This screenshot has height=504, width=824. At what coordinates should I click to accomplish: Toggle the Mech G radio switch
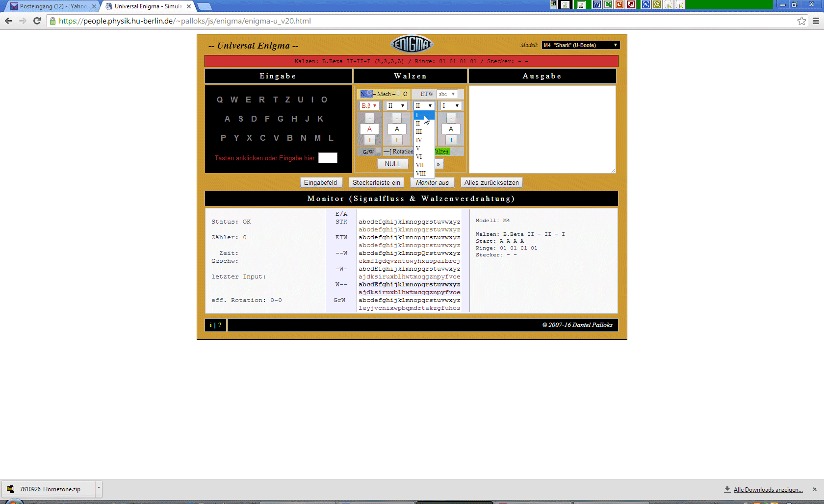point(399,94)
